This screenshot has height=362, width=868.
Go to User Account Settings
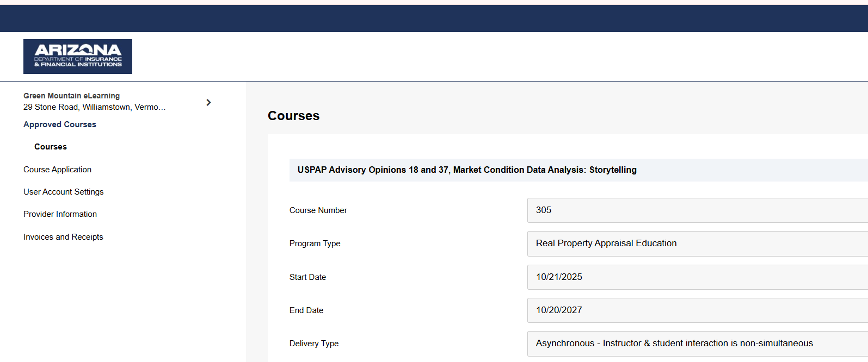63,192
